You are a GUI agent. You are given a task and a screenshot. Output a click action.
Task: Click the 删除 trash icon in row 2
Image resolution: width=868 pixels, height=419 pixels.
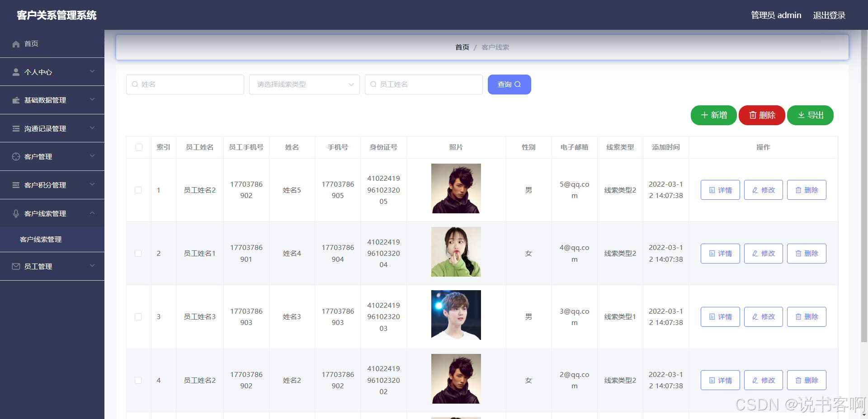point(798,254)
